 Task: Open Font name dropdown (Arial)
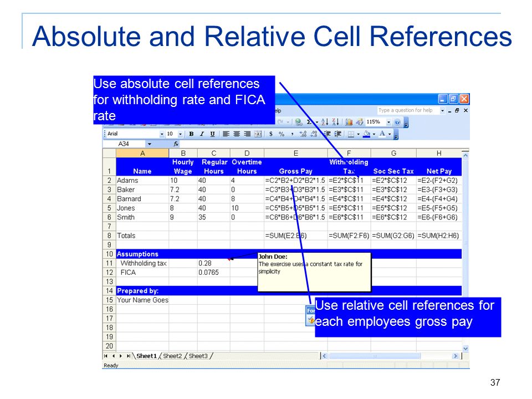pyautogui.click(x=161, y=134)
